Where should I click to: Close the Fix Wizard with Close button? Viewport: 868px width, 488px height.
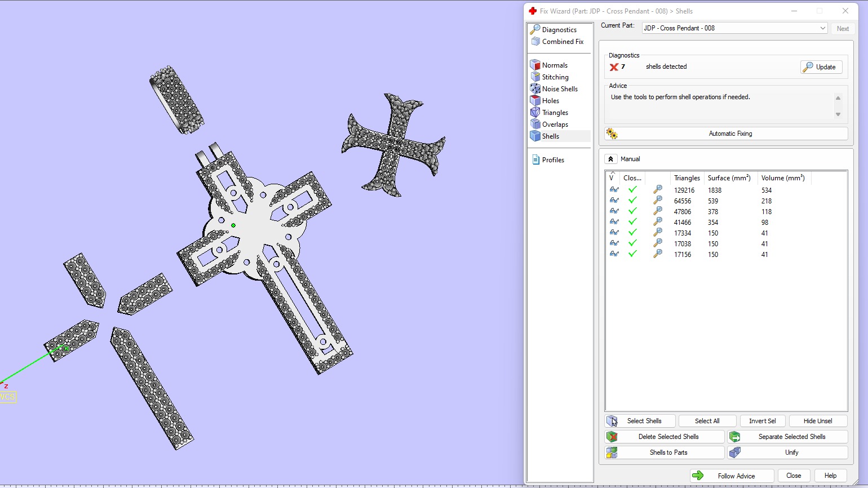[x=794, y=476]
